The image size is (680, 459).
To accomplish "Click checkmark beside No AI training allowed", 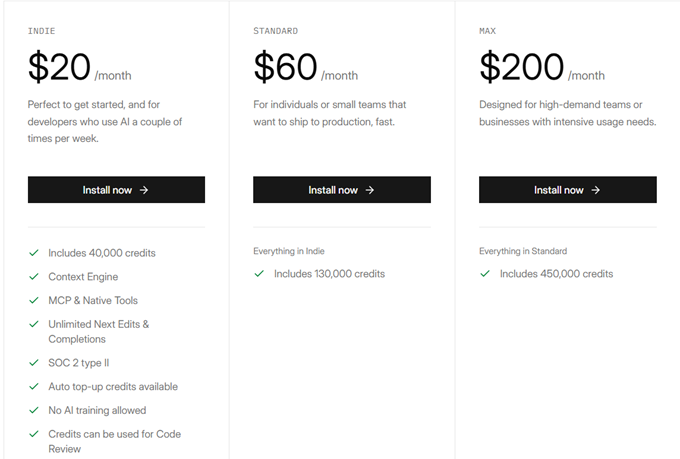I will coord(34,410).
